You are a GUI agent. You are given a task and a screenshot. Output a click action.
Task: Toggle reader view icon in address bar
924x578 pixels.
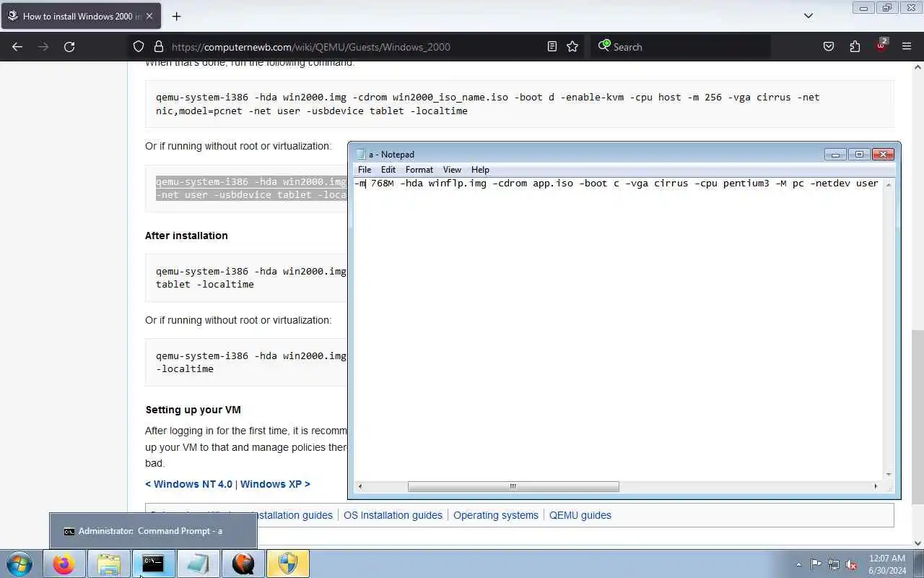pos(552,46)
